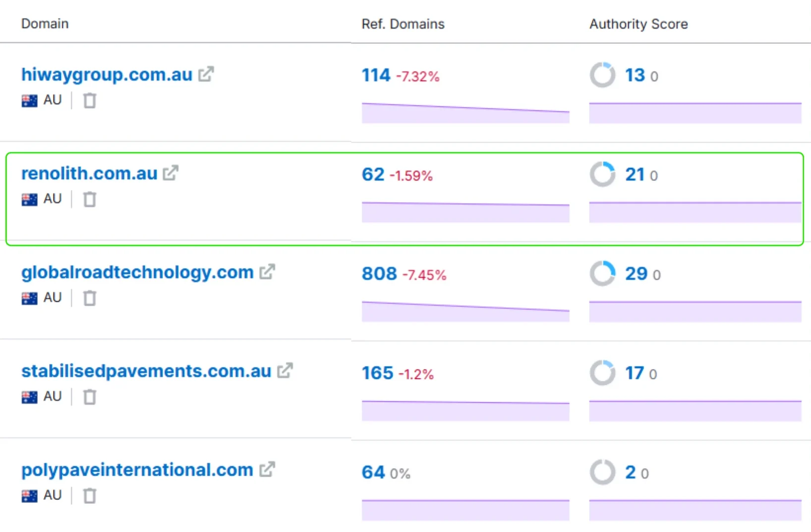Click ref domains value 62
The image size is (811, 532).
click(x=373, y=175)
